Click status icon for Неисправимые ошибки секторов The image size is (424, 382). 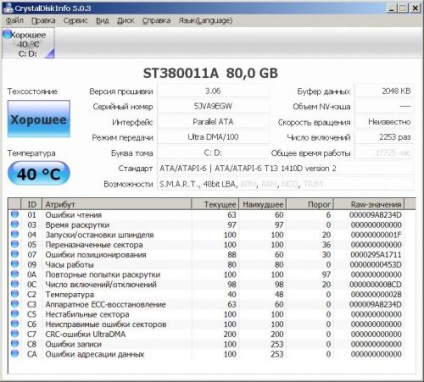pos(15,324)
